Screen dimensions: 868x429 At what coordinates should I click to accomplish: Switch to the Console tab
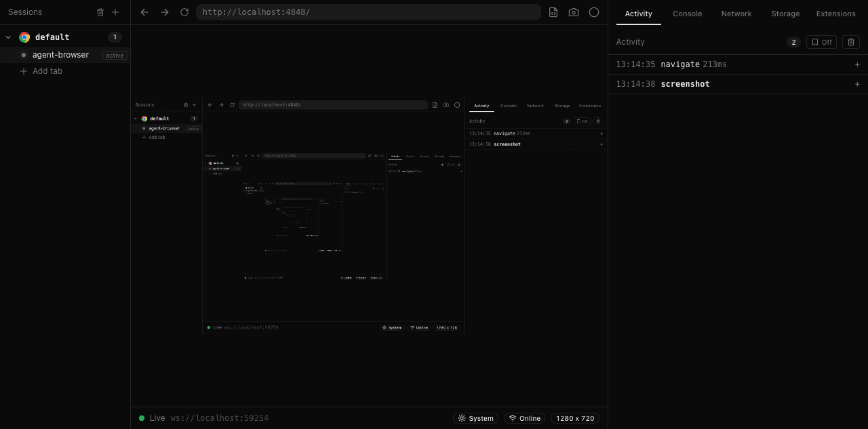687,14
